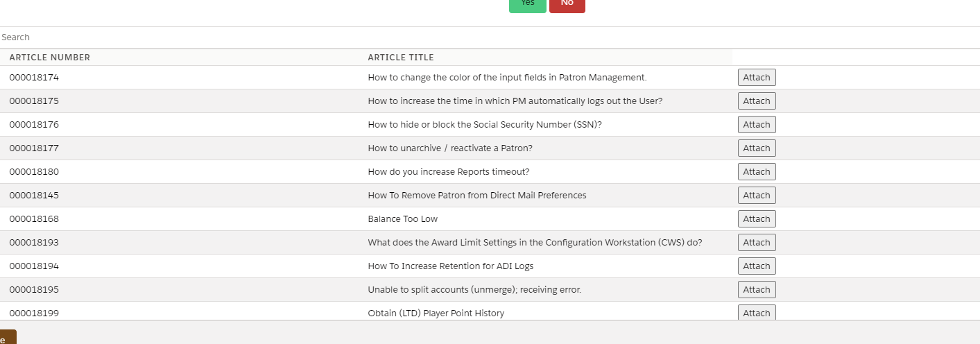Attach the Award Limit Settings article

[x=757, y=243]
